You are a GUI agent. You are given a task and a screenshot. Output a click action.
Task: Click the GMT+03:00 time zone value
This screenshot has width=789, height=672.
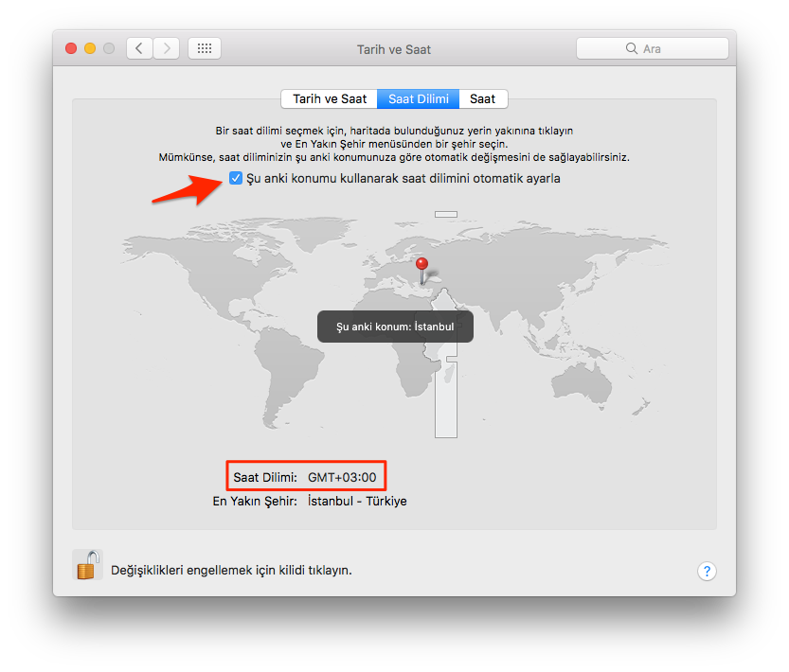click(x=342, y=476)
